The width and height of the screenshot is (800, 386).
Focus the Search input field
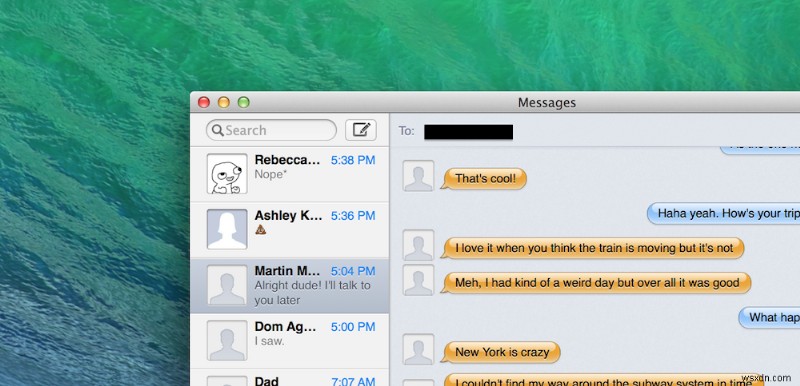click(x=271, y=131)
